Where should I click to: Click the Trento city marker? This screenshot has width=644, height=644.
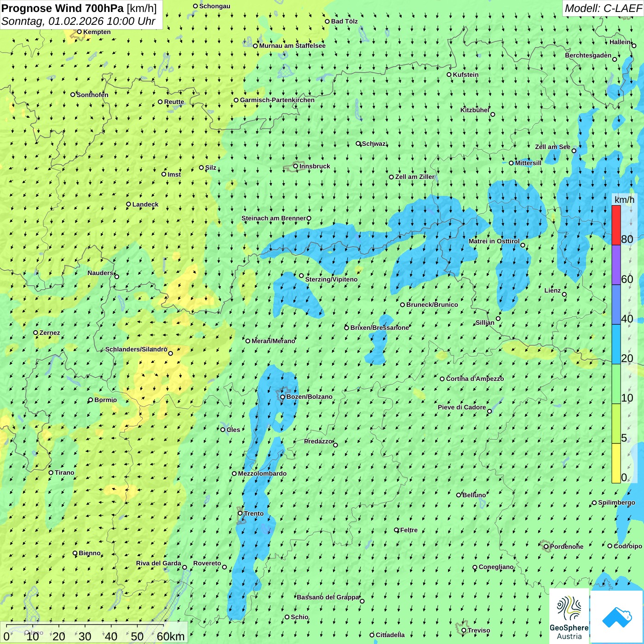point(240,513)
